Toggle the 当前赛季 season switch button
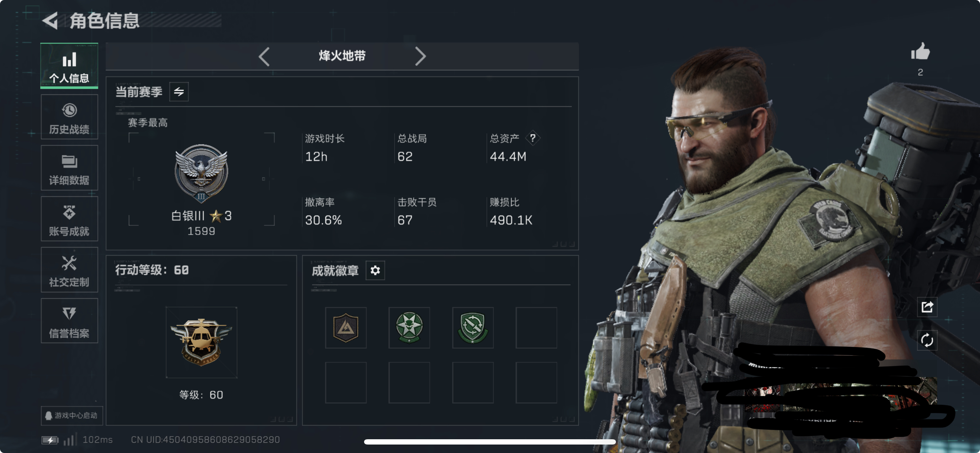The width and height of the screenshot is (980, 453). pyautogui.click(x=179, y=92)
